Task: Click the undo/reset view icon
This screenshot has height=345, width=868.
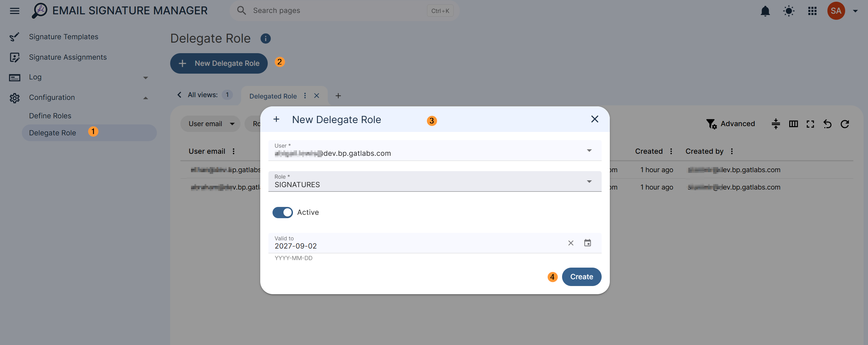Action: point(827,124)
